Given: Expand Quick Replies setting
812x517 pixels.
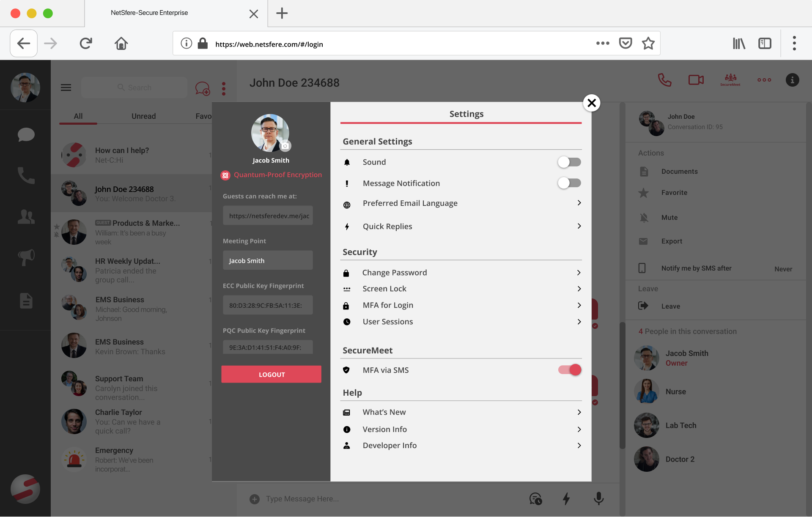Looking at the screenshot, I should [x=461, y=227].
